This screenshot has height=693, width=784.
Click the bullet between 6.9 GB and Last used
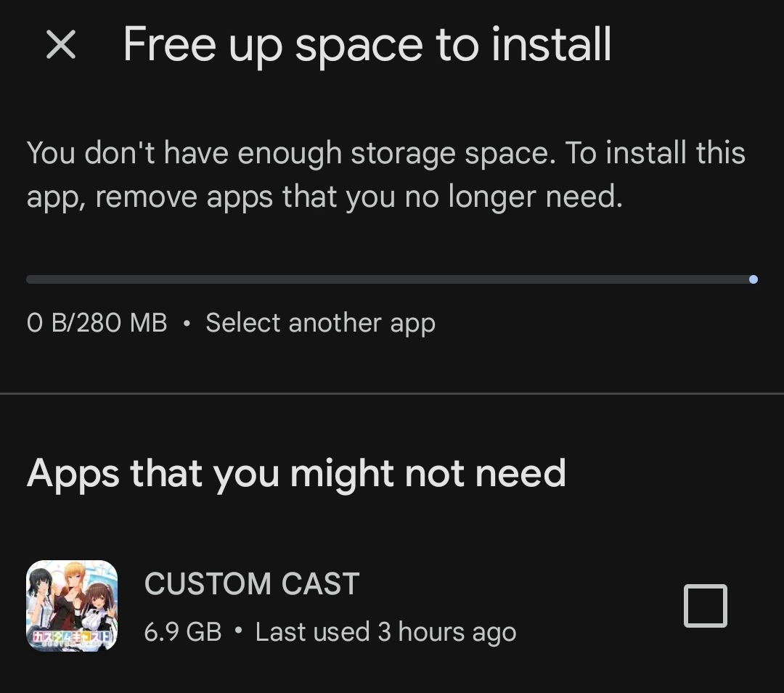[238, 632]
